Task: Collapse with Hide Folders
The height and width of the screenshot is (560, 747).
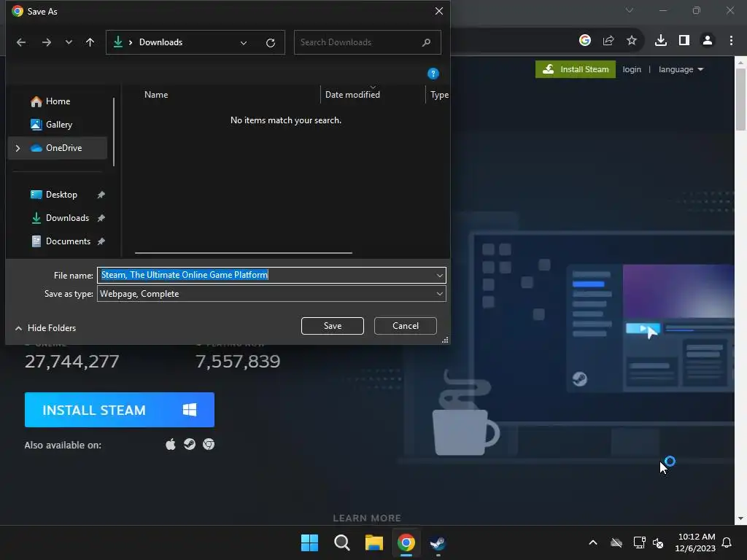Action: click(x=46, y=328)
